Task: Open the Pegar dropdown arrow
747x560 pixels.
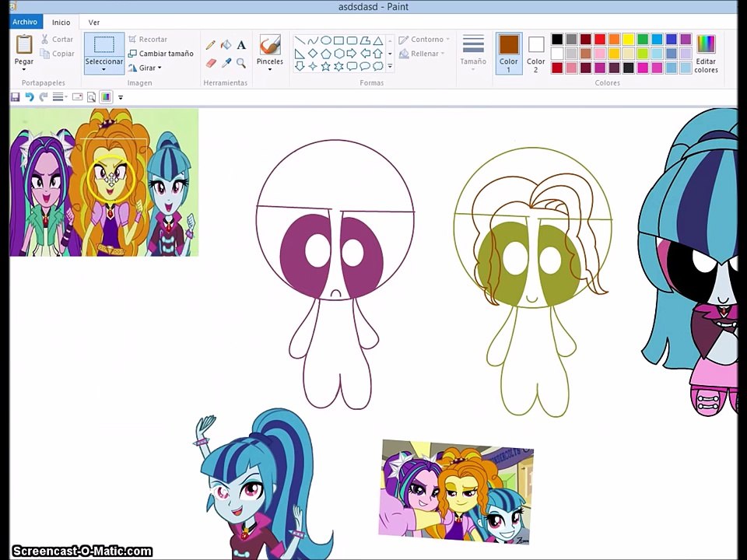Action: pos(24,70)
